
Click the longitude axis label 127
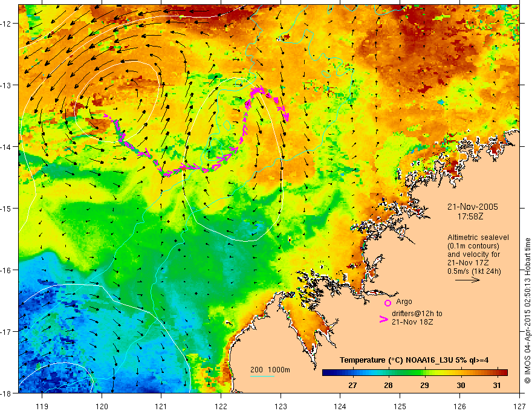pos(519,406)
